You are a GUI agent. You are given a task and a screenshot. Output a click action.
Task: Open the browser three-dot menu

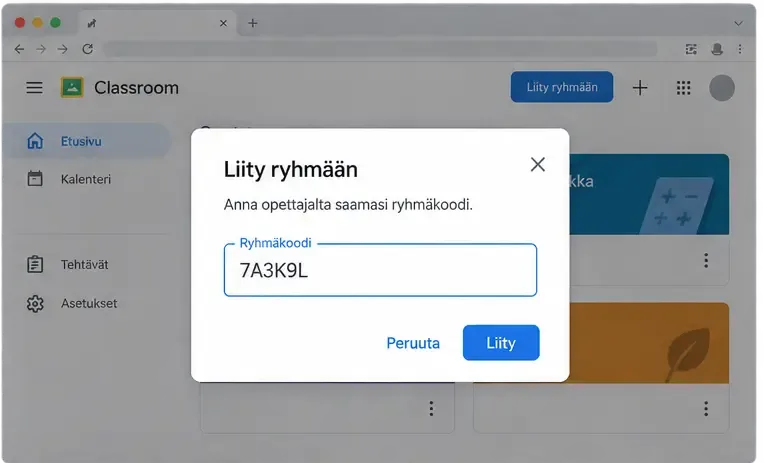pos(740,49)
